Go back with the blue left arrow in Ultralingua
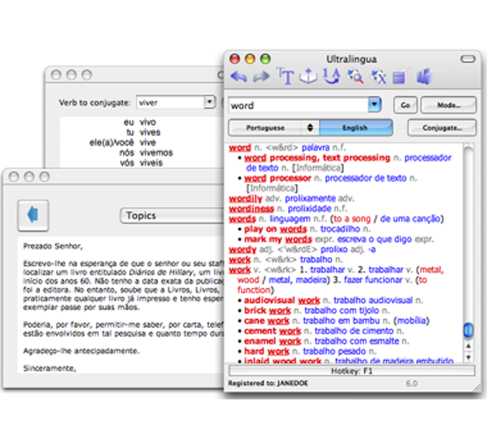The image size is (487, 448). pyautogui.click(x=238, y=77)
